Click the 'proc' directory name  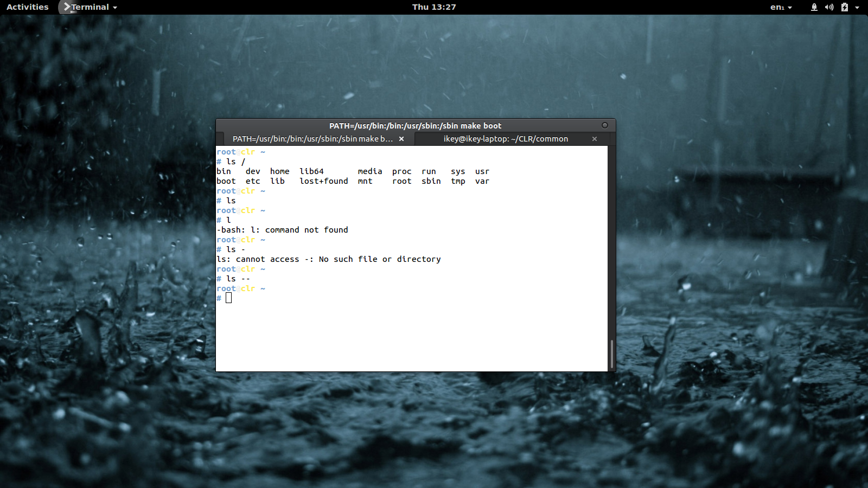[x=402, y=171]
